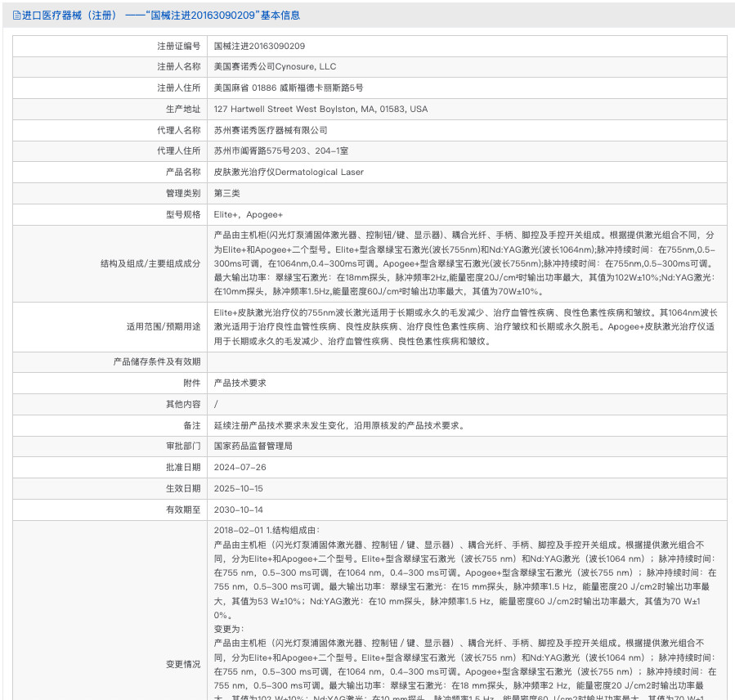
Task: Click approval date value 2024-07-26
Action: tap(240, 468)
